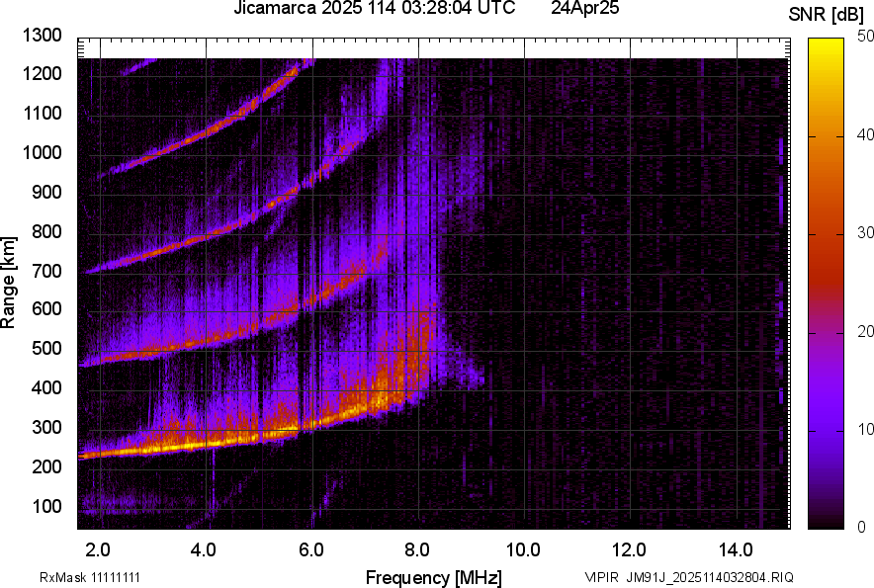Click the 100 range tick label
This screenshot has width=874, height=588.
point(46,506)
